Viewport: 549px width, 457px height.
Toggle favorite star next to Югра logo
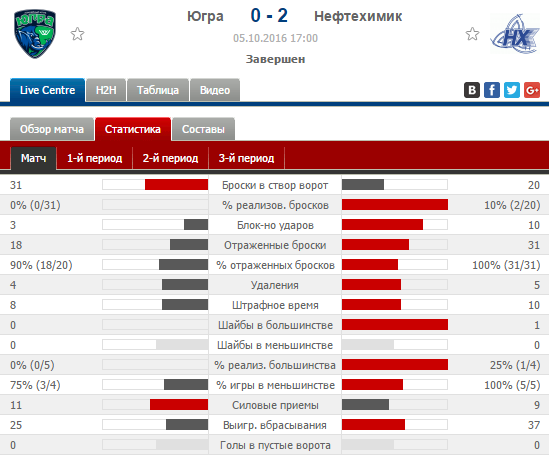[77, 34]
